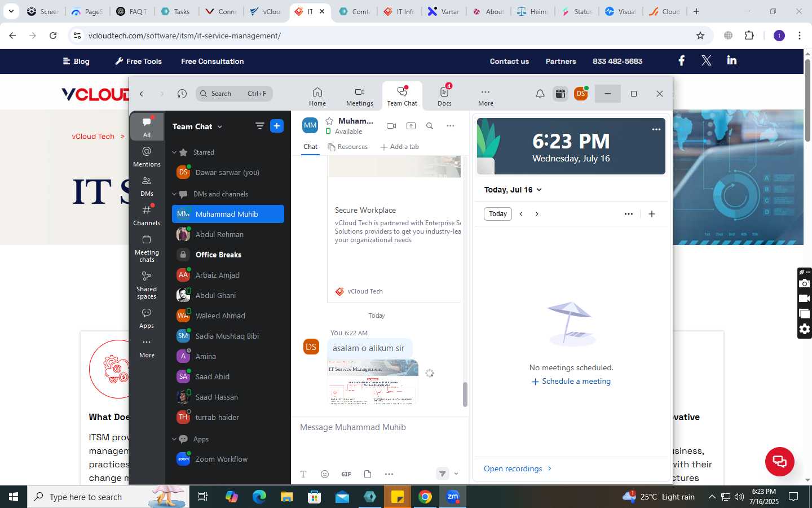The height and width of the screenshot is (508, 812).
Task: Open Mentions in Zoom sidebar
Action: [147, 157]
